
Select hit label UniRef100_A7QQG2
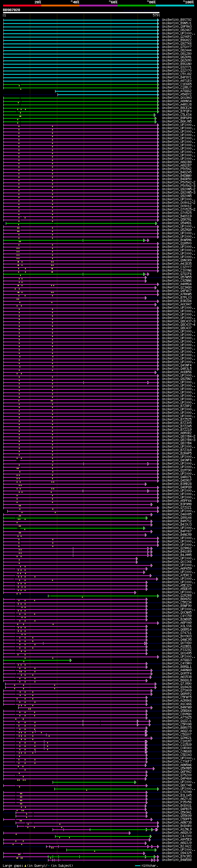[x=177, y=91]
